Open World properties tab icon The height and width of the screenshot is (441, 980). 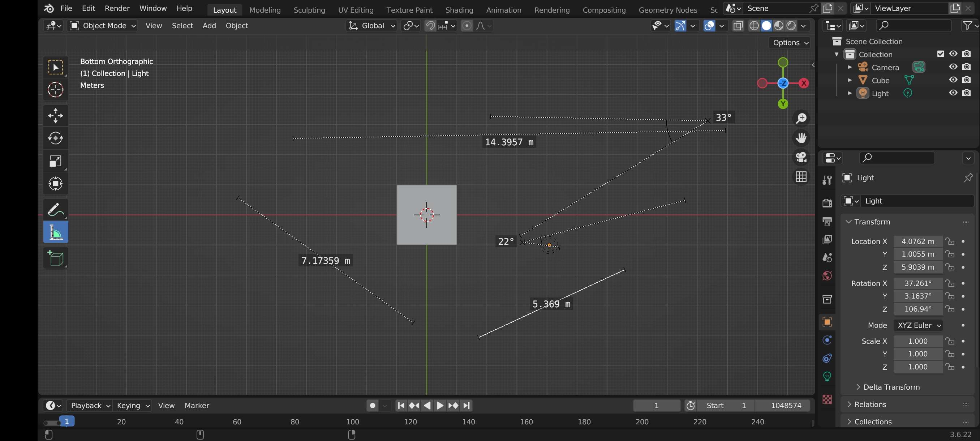(x=827, y=275)
